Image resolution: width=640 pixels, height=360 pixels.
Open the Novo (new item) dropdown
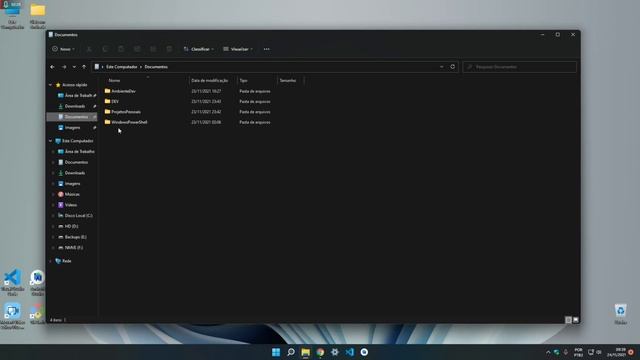[x=63, y=49]
